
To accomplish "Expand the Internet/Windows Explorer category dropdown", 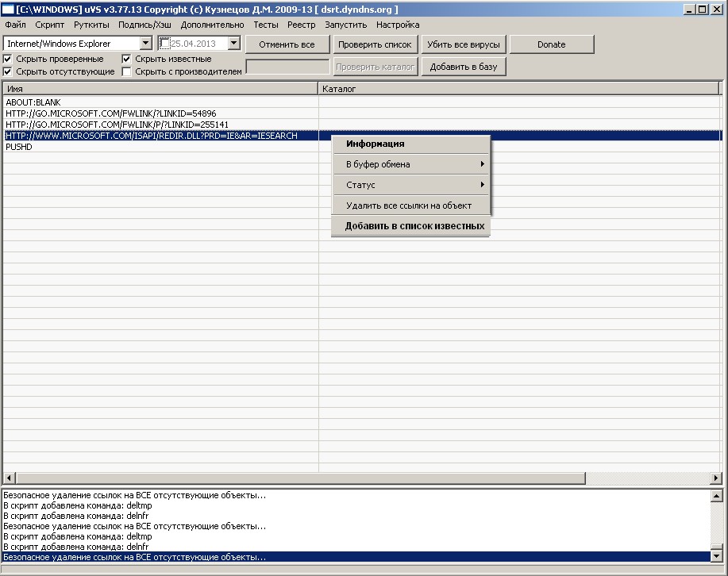I will 146,43.
